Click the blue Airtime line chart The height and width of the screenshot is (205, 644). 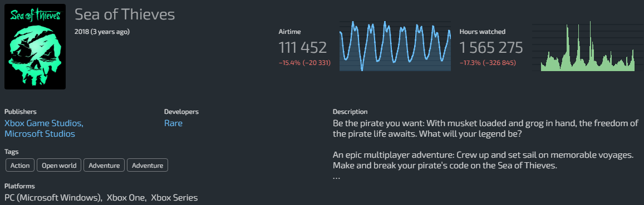395,46
